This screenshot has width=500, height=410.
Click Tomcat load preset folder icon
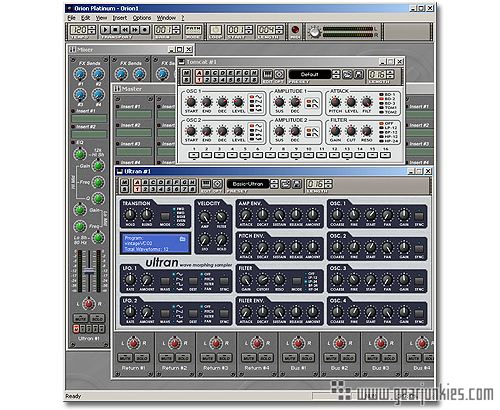point(347,74)
